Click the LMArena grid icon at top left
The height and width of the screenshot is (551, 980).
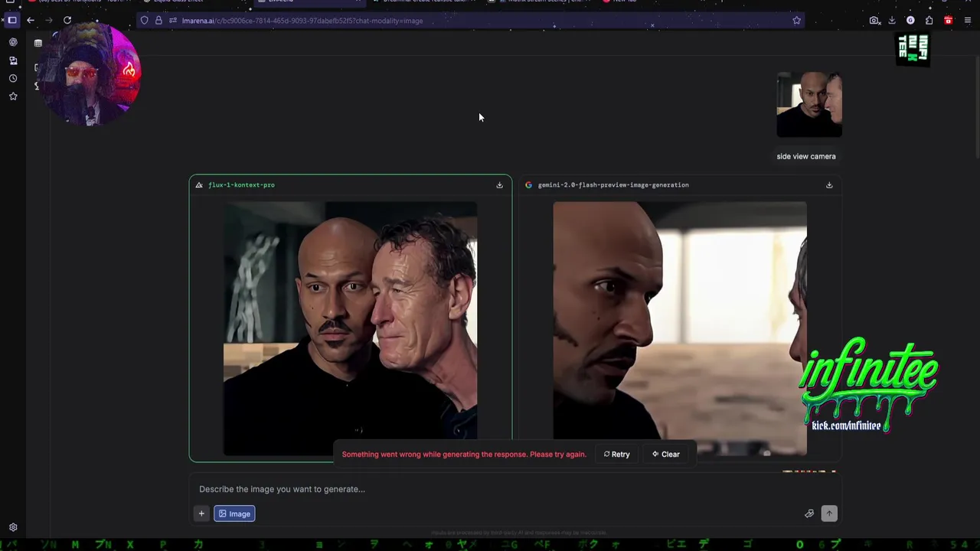point(38,43)
